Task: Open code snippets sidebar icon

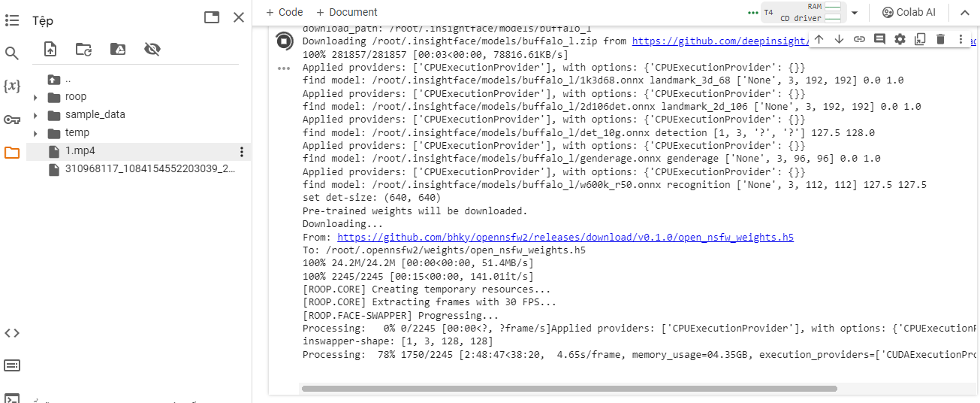Action: pyautogui.click(x=11, y=333)
